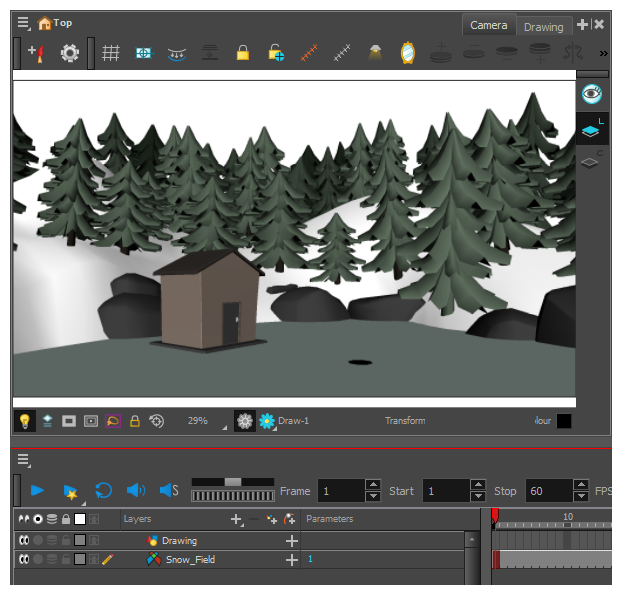Toggle the light bulb Light Table icon
This screenshot has height=595, width=622.
[x=24, y=421]
